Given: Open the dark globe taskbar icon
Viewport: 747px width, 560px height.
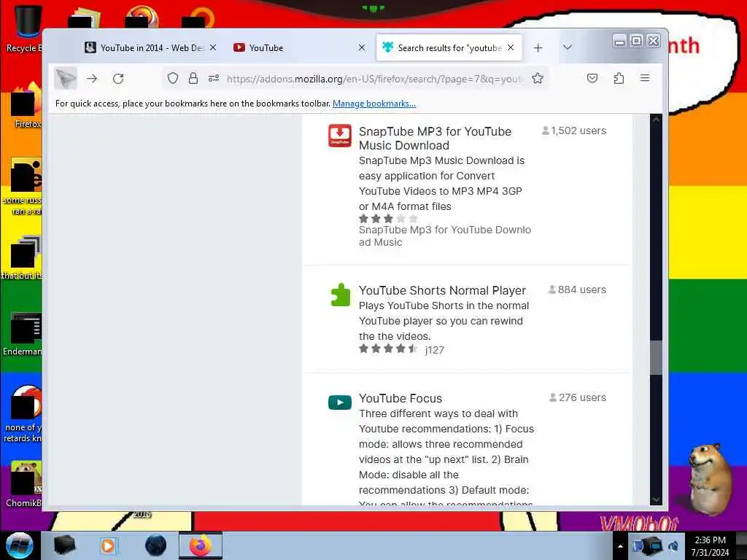Looking at the screenshot, I should point(155,545).
